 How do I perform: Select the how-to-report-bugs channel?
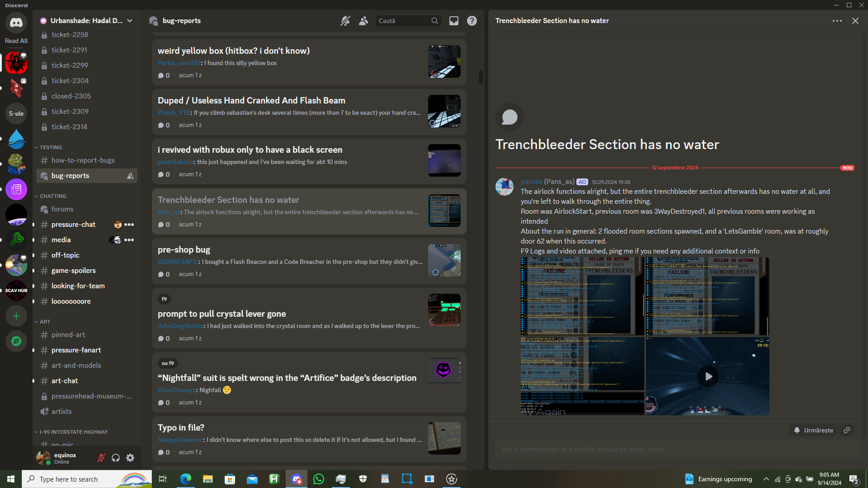tap(83, 160)
